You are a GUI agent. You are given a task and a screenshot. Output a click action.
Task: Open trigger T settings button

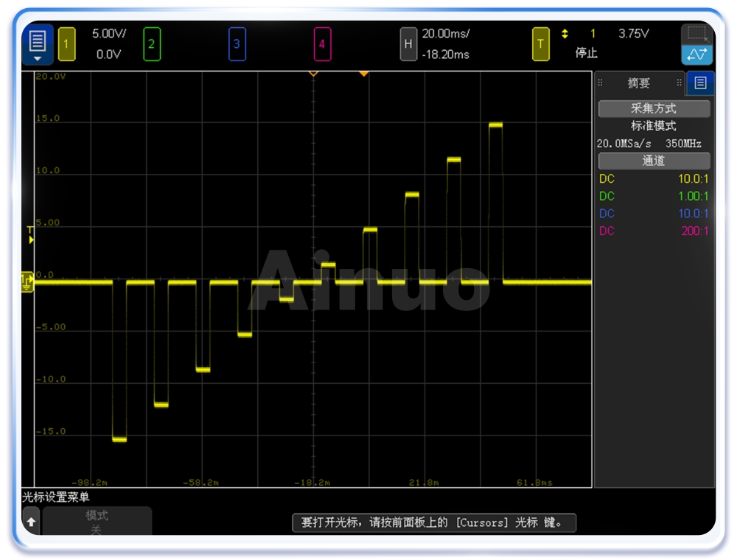(x=540, y=44)
